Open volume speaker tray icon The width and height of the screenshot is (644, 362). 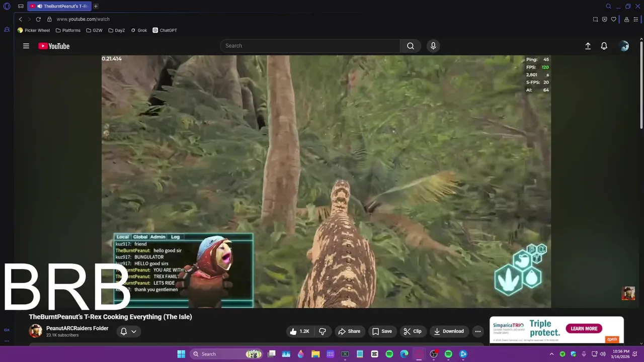(x=603, y=354)
